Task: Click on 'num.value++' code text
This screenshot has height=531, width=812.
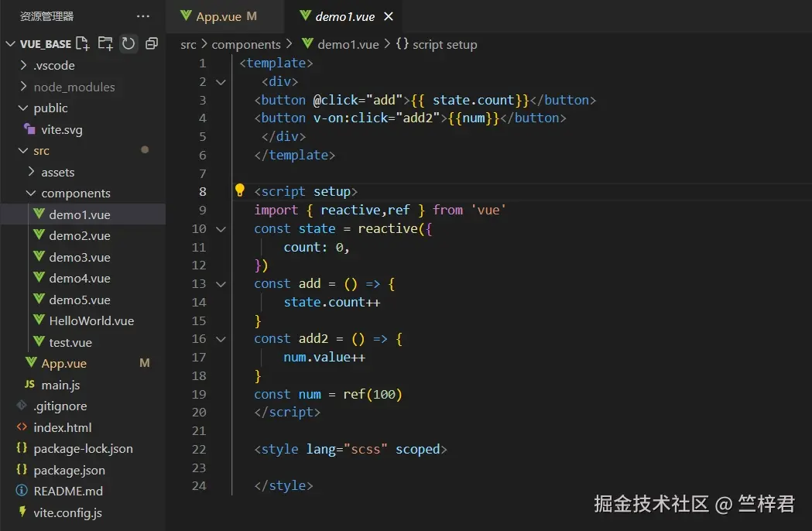Action: (324, 357)
